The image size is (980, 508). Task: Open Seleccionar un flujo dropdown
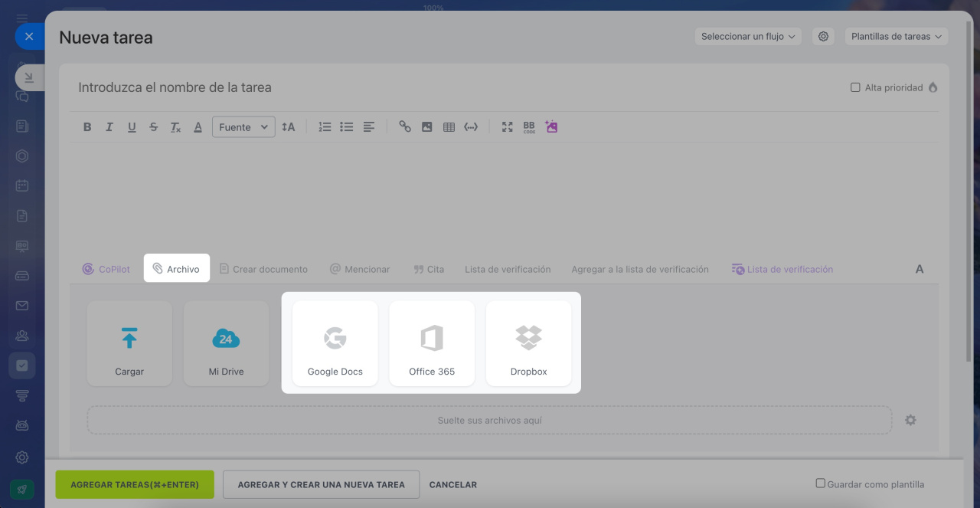[x=748, y=36]
